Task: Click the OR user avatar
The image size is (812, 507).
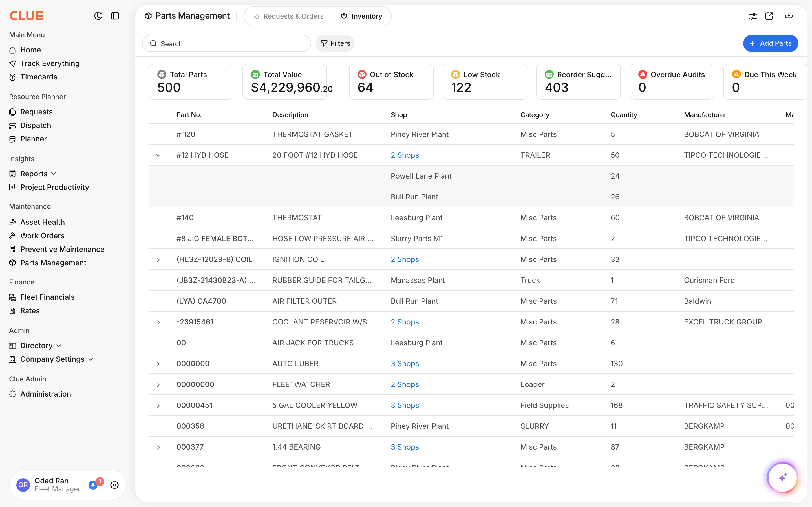Action: [x=23, y=485]
